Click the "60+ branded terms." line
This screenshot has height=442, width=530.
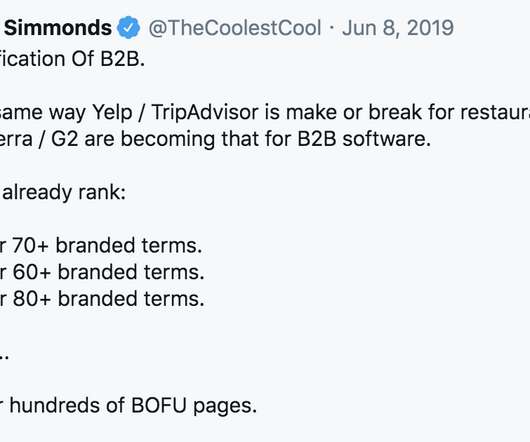(x=109, y=272)
